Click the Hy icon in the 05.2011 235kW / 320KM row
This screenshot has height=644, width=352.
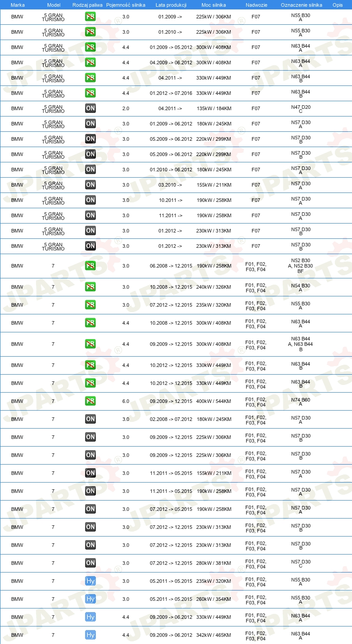point(90,581)
